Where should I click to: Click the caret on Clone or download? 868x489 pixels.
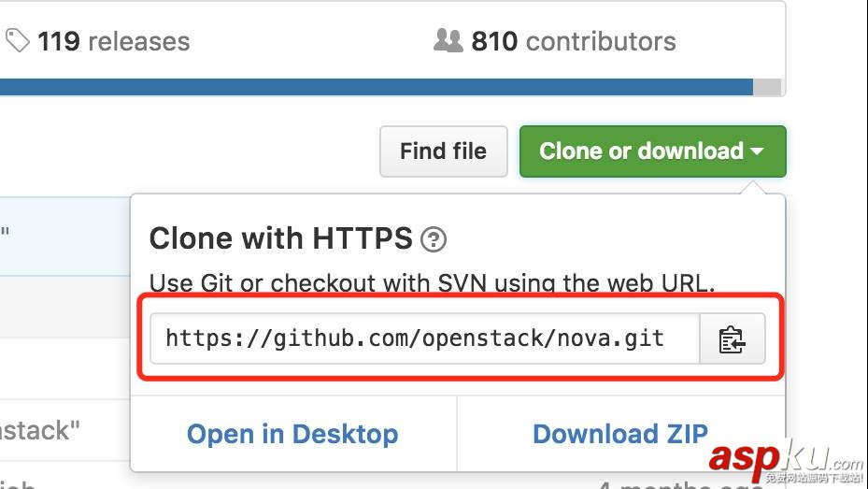point(757,151)
